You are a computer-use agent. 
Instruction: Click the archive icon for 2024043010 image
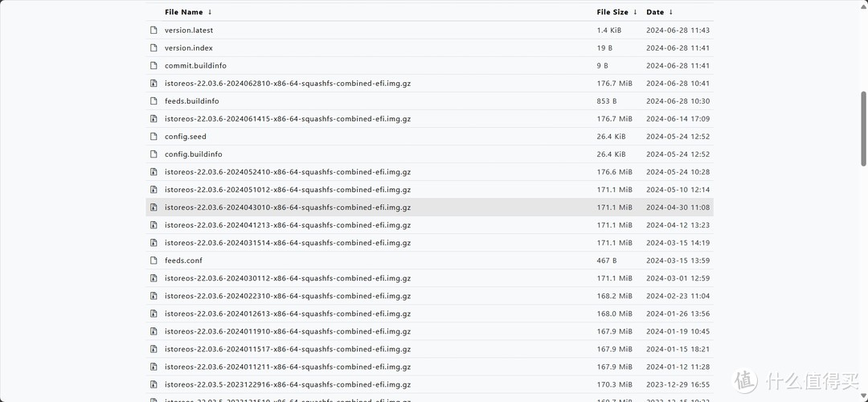[x=154, y=207]
